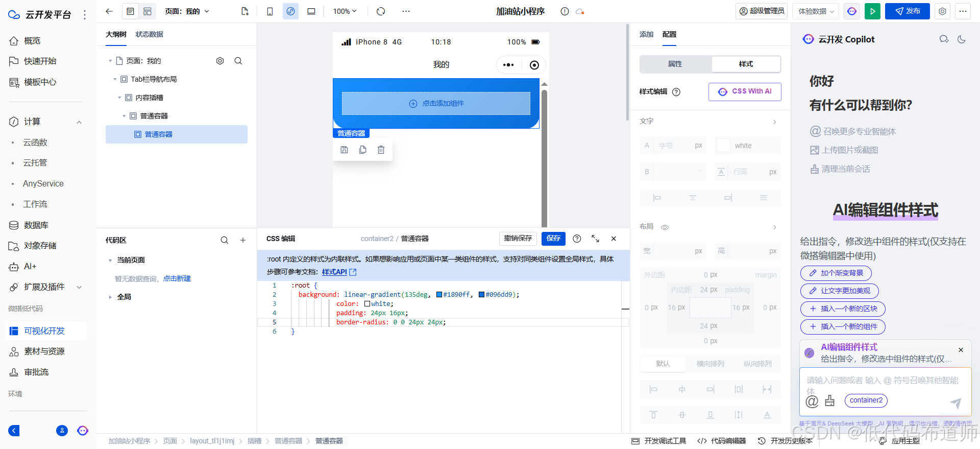Open page settings icon in outline tree
Screen dimensions: 980x449
pyautogui.click(x=220, y=61)
